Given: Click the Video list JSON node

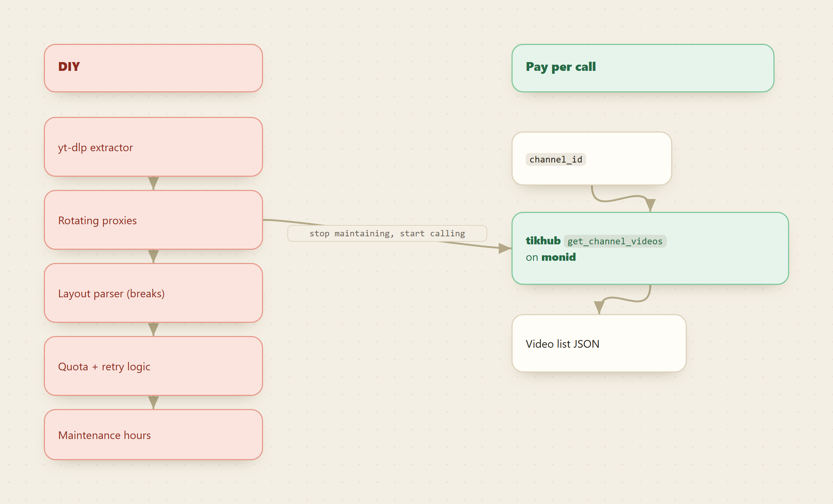Looking at the screenshot, I should coord(599,343).
